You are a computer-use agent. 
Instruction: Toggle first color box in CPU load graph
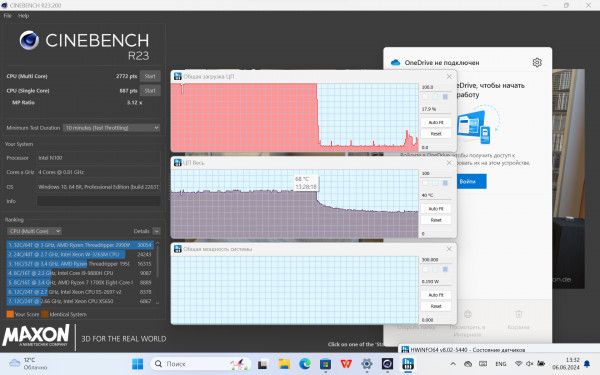pos(426,97)
